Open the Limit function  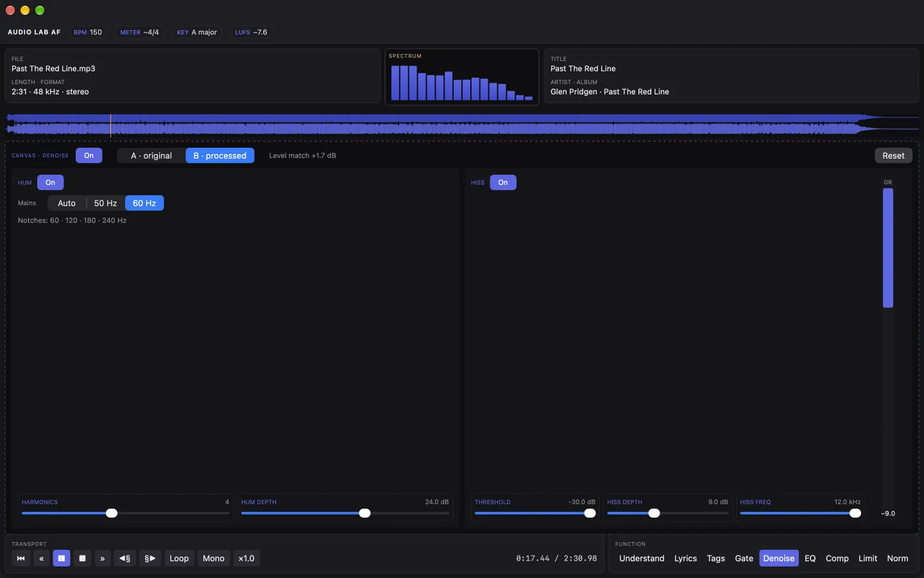[x=868, y=558]
